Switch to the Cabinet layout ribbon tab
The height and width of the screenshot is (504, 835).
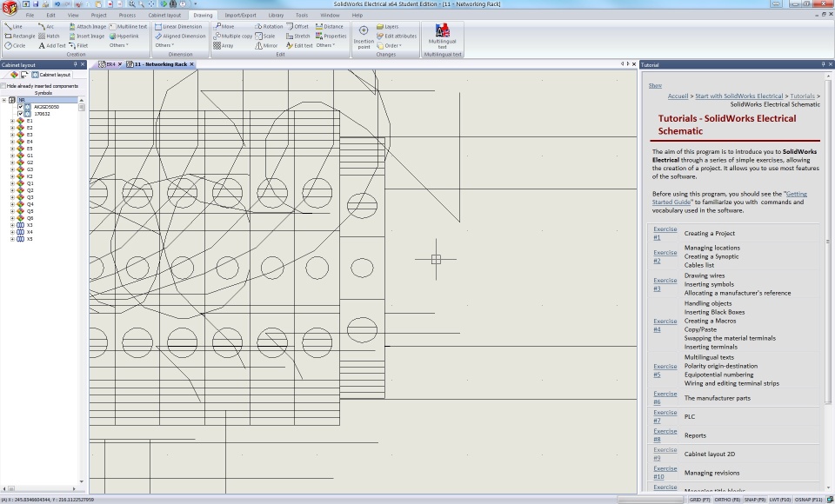point(164,16)
